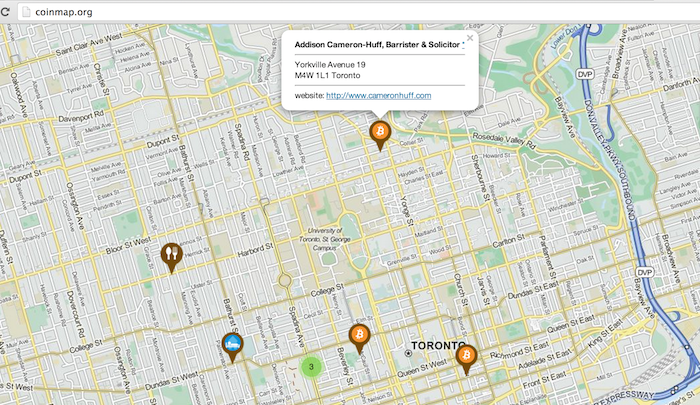Click the bitcoin marker beside TORONTO label
This screenshot has width=700, height=405.
(467, 359)
